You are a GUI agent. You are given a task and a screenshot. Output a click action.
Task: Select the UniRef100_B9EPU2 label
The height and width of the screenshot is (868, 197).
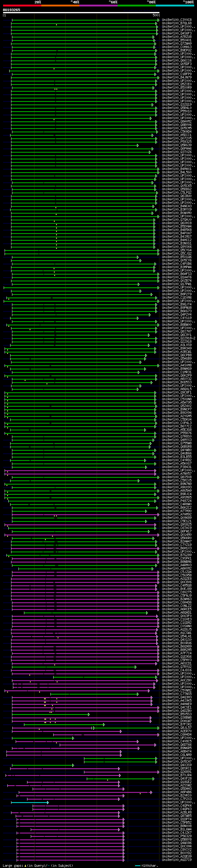177,50
